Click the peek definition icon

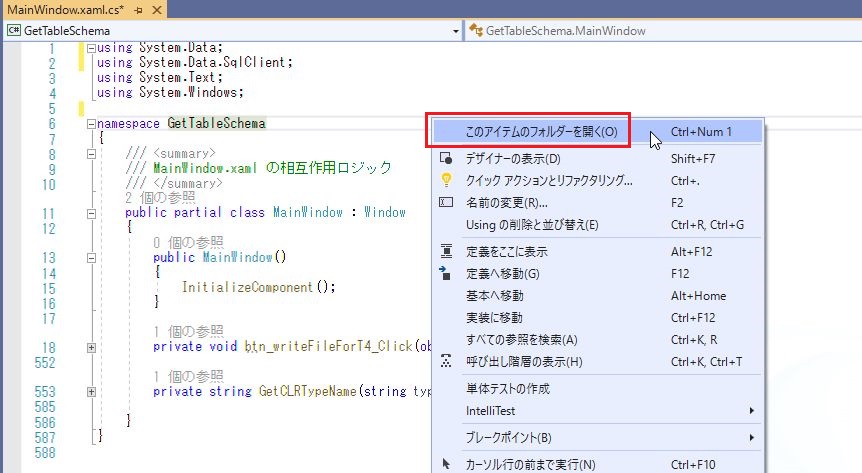pos(446,251)
